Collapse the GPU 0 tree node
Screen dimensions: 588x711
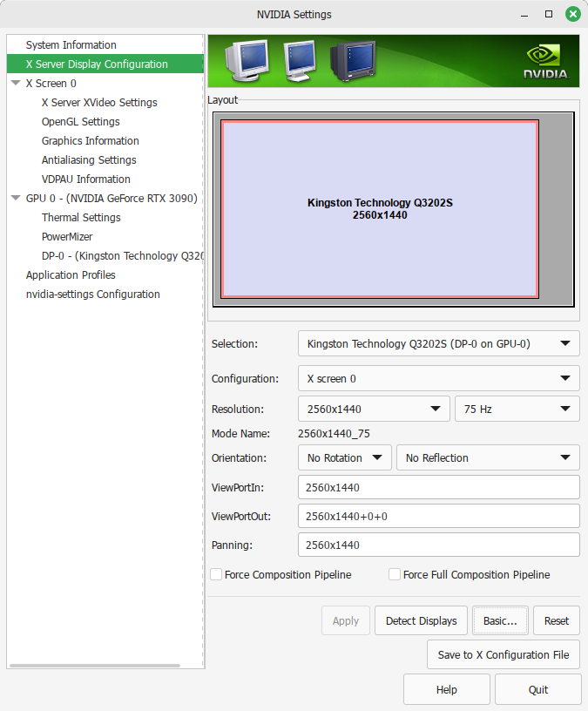pyautogui.click(x=16, y=198)
